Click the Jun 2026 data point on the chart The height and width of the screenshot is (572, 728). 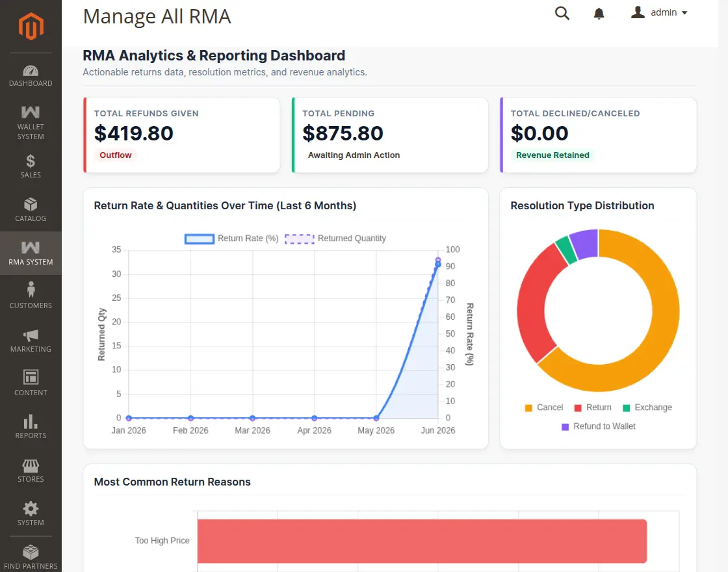[438, 264]
